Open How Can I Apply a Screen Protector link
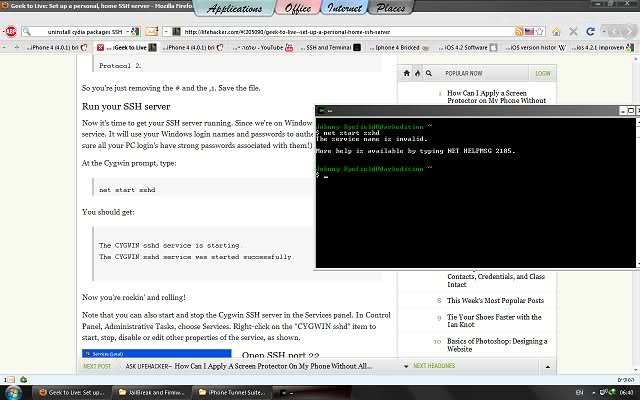This screenshot has width=640, height=400. [x=496, y=97]
